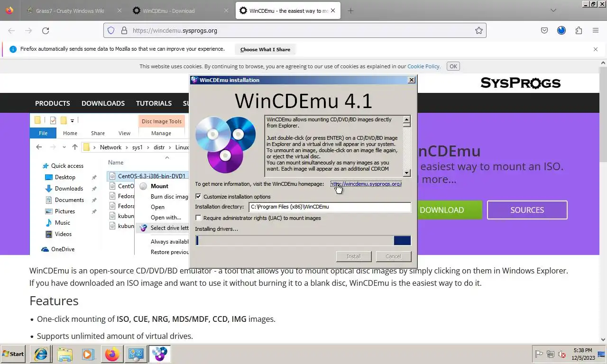Open Internet Explorer from the taskbar
Screen dimensions: 607x364
[41, 354]
